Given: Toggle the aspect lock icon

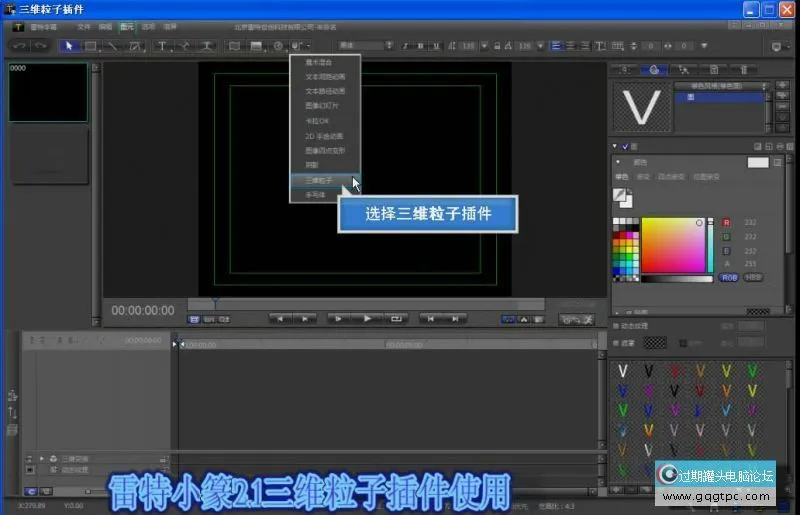Looking at the screenshot, I should click(x=497, y=46).
